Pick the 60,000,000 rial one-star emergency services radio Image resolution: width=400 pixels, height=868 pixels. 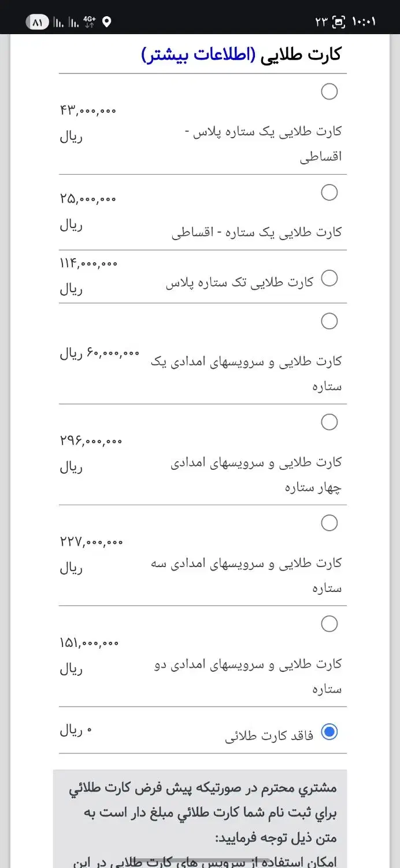coord(329,321)
